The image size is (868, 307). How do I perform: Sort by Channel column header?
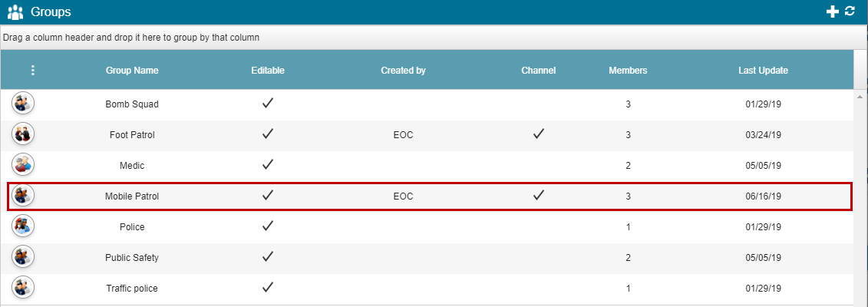pos(539,71)
